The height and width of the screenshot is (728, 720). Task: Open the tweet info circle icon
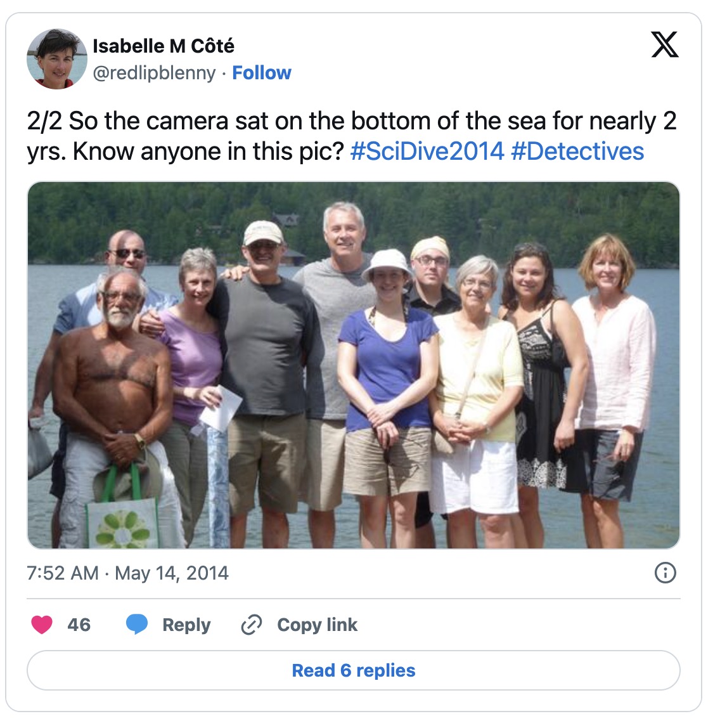(665, 573)
